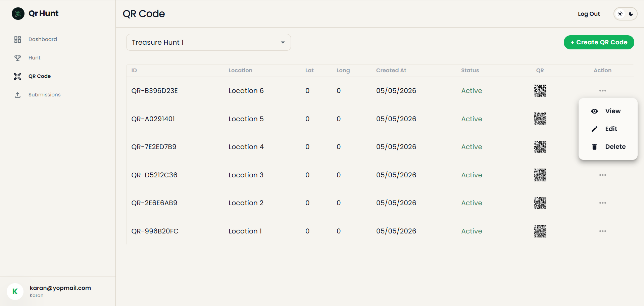Open the Dashboard sidebar icon

pyautogui.click(x=18, y=39)
